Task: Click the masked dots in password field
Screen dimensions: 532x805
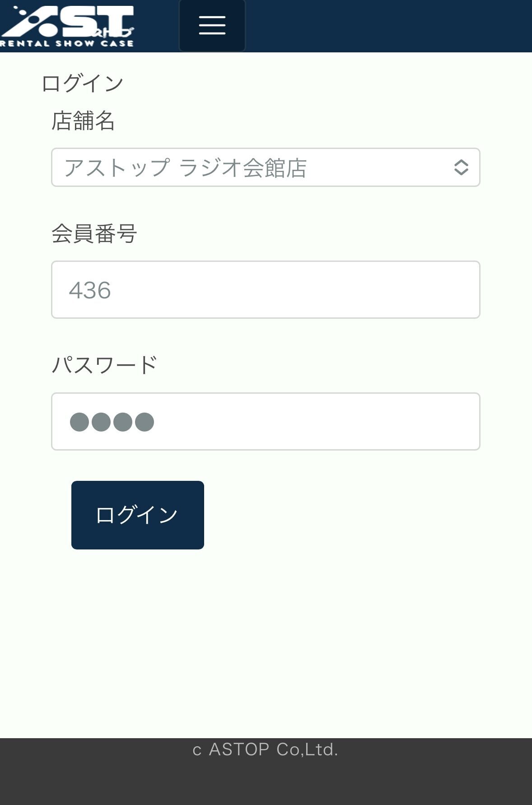Action: tap(112, 422)
